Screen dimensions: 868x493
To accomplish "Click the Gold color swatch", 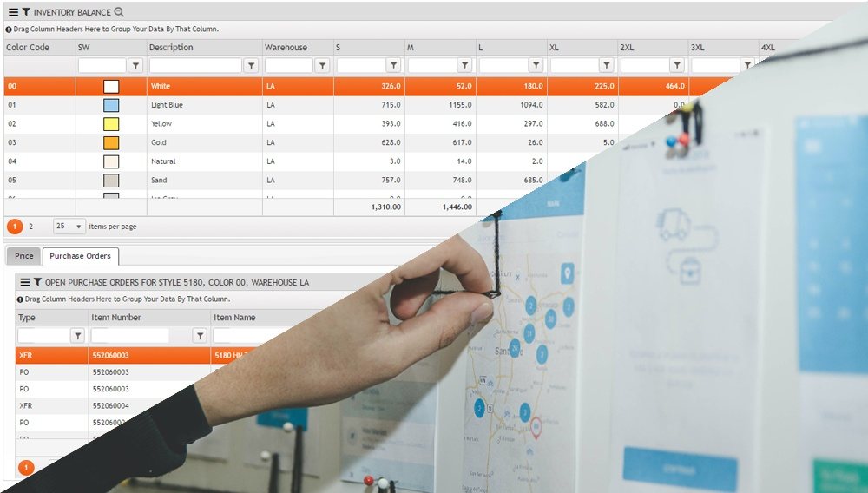I will [111, 142].
